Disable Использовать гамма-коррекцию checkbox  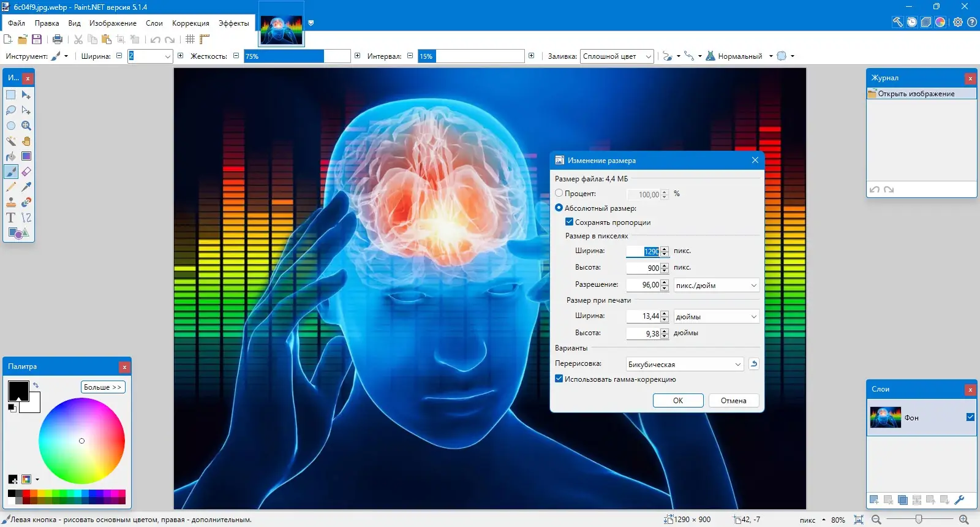coord(559,379)
